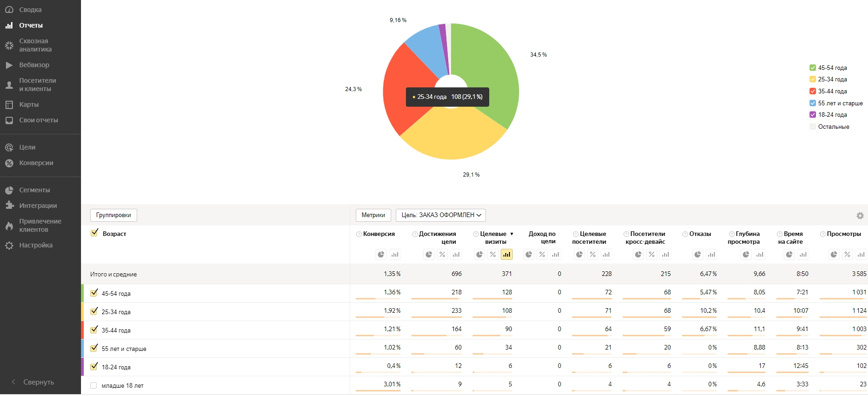
Task: Open the Группировки button
Action: pyautogui.click(x=114, y=215)
